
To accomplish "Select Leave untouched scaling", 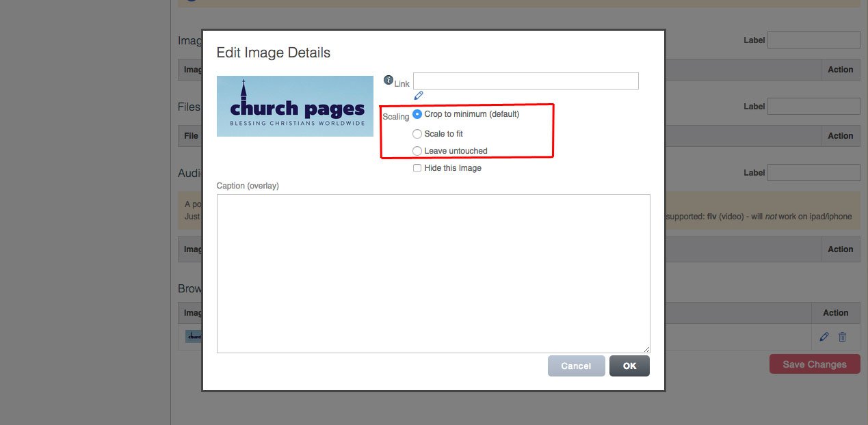I will [417, 151].
